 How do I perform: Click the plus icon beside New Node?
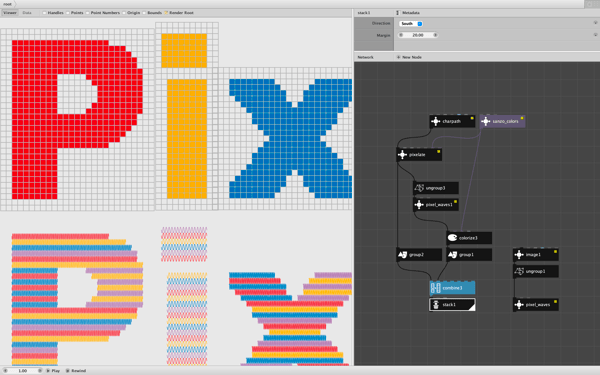click(x=398, y=57)
